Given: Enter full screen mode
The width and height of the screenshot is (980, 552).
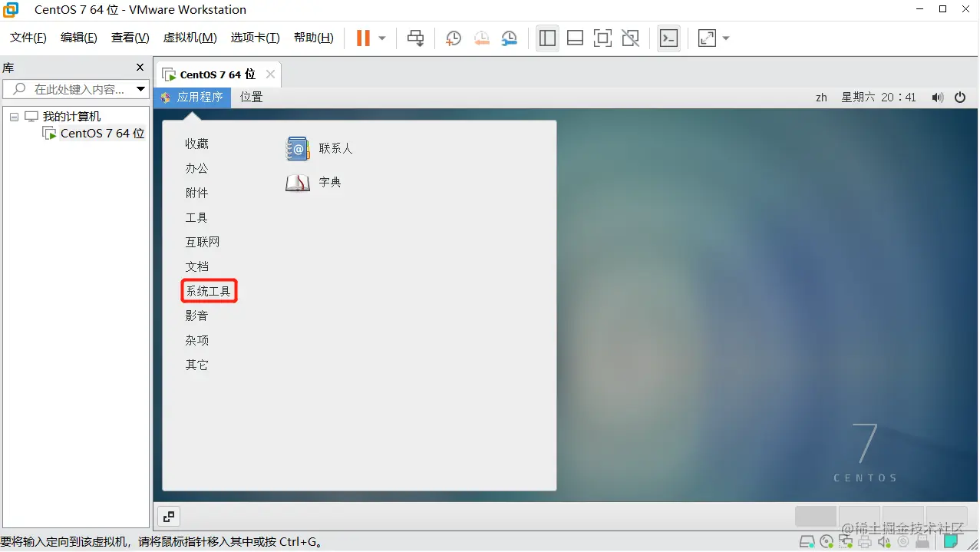Looking at the screenshot, I should click(602, 38).
